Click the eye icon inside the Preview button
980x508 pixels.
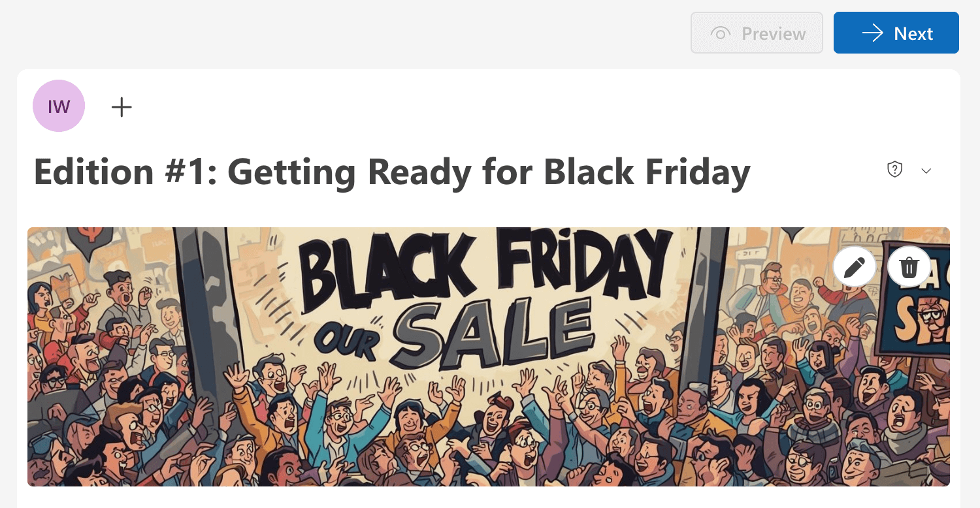pos(721,33)
